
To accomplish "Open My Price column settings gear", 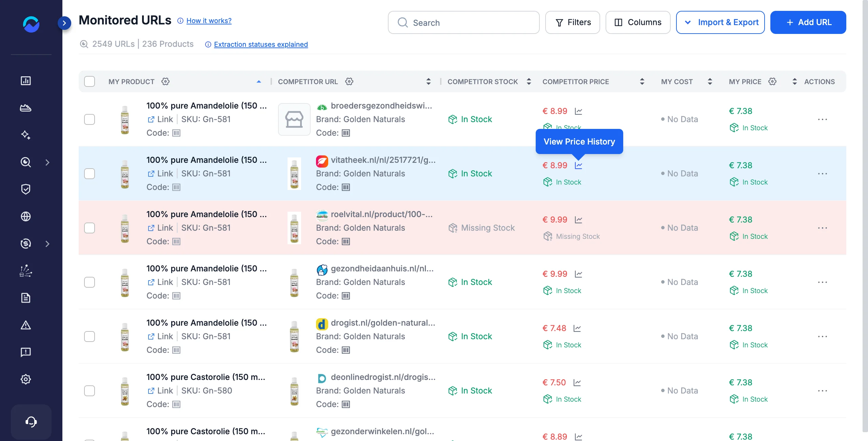I will [772, 81].
